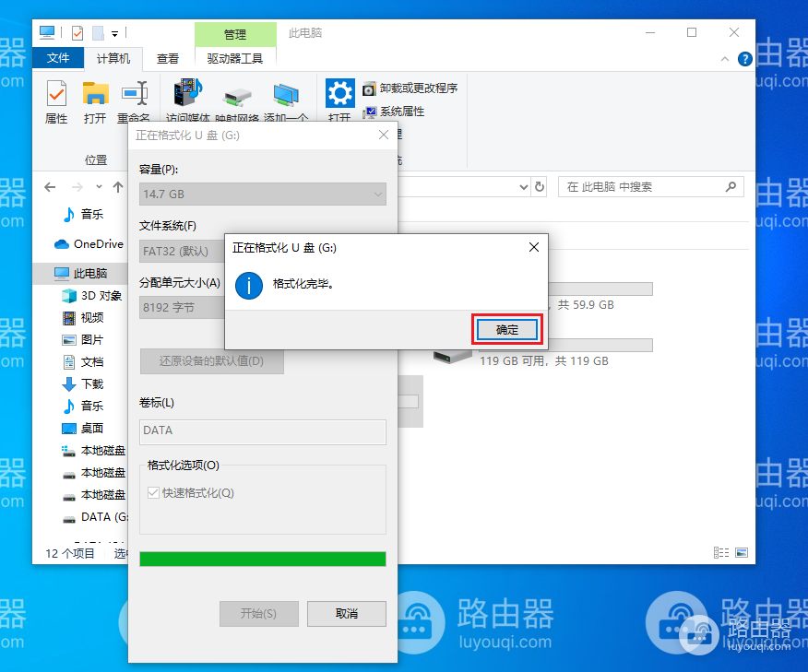Click the 59.9 GB drive capacity bar
The height and width of the screenshot is (672, 808).
tap(600, 289)
